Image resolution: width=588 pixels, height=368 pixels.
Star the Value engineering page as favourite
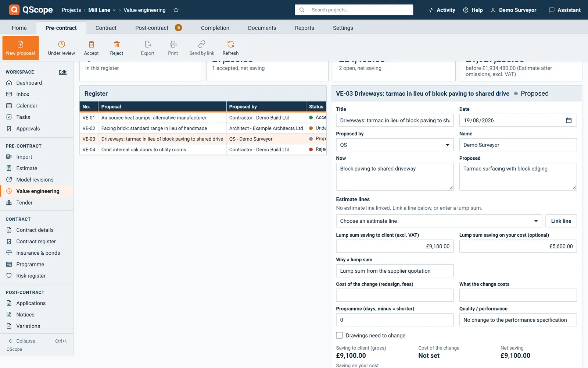point(176,10)
